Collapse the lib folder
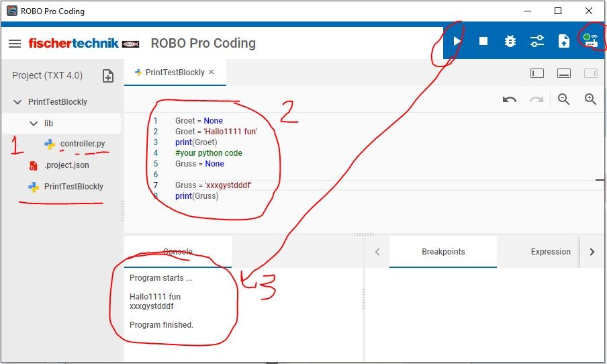 pos(34,124)
